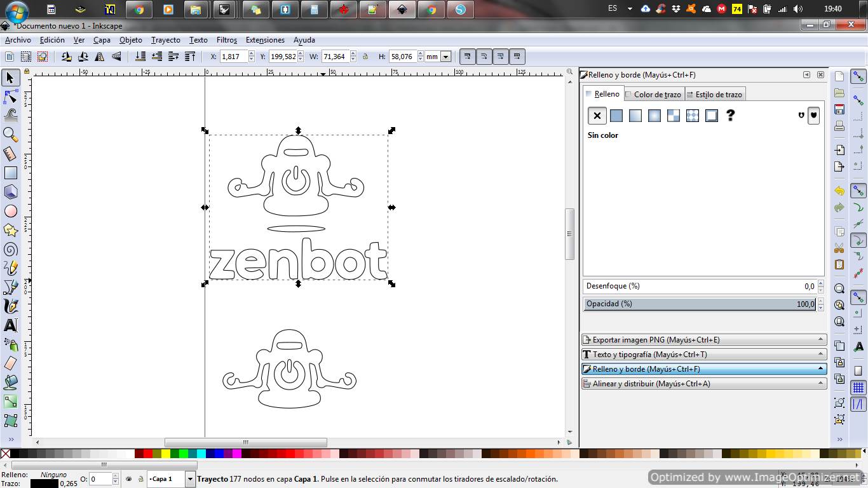
Task: Click the Save document icon
Action: click(x=839, y=109)
